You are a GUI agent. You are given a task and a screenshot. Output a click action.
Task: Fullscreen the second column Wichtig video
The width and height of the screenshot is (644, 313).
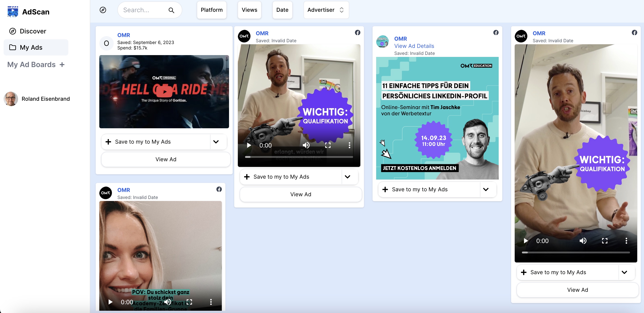pos(328,145)
